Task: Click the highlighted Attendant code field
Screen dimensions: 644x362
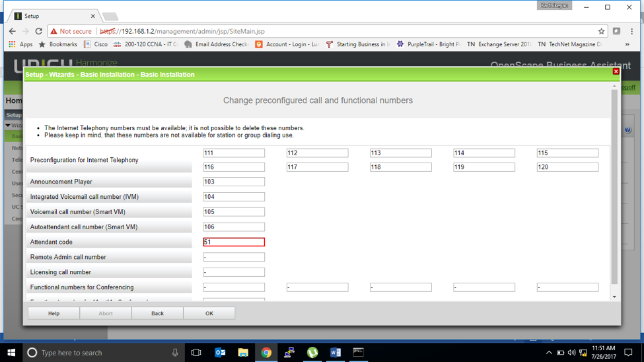Action: tap(234, 242)
